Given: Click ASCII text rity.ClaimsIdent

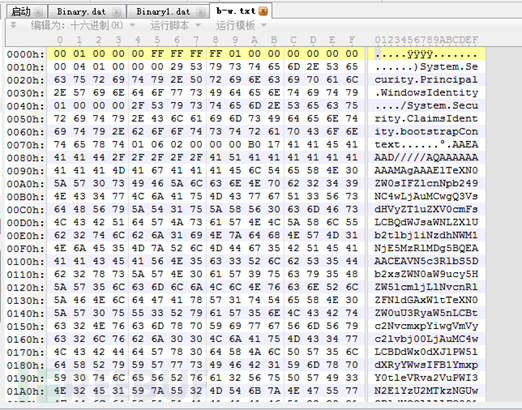Looking at the screenshot, I should (426, 119).
